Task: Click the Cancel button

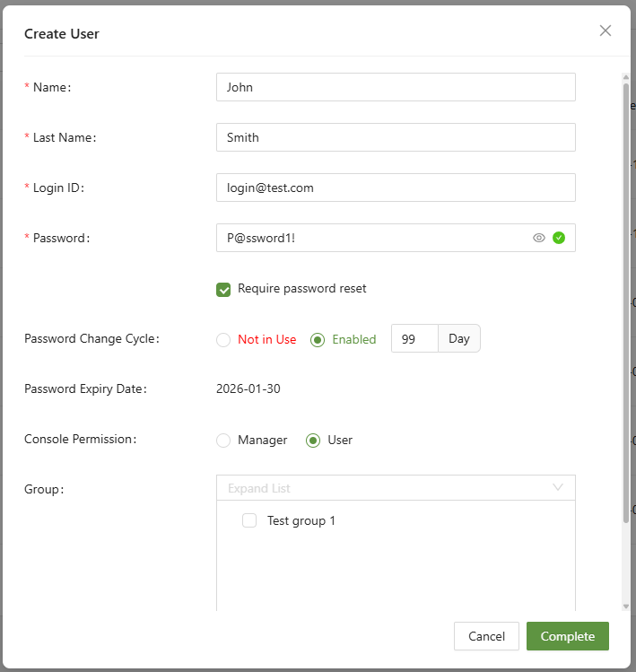Action: [x=486, y=636]
